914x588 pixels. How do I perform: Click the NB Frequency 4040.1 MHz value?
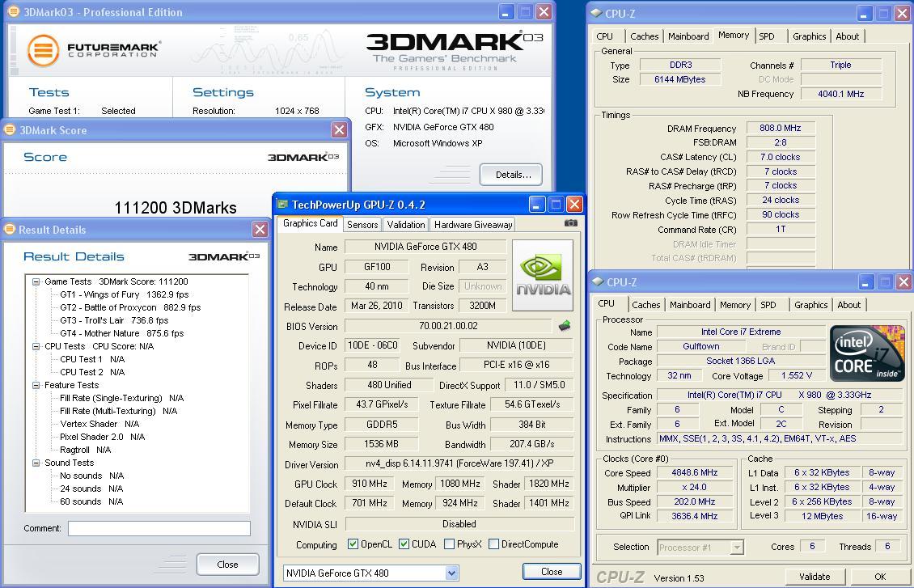point(840,93)
